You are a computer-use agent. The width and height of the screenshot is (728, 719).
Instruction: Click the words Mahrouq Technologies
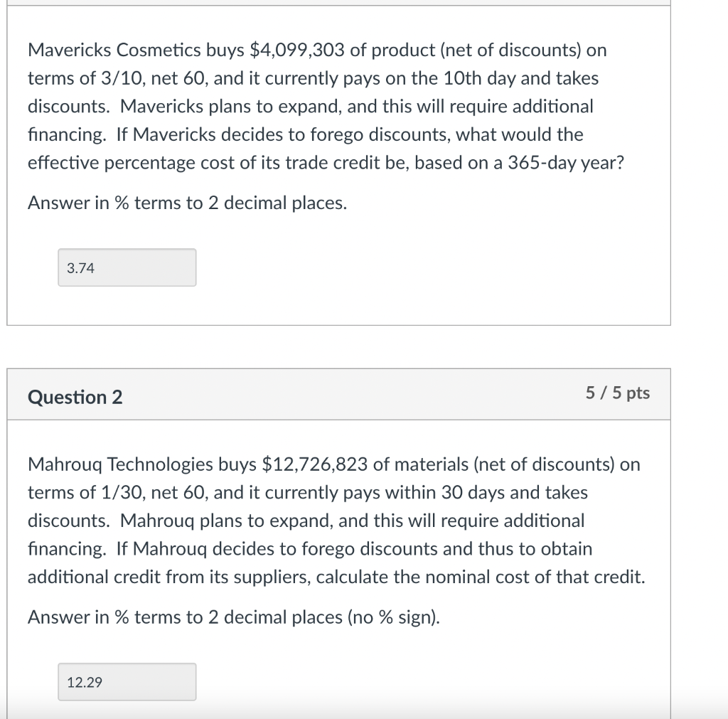tap(119, 464)
